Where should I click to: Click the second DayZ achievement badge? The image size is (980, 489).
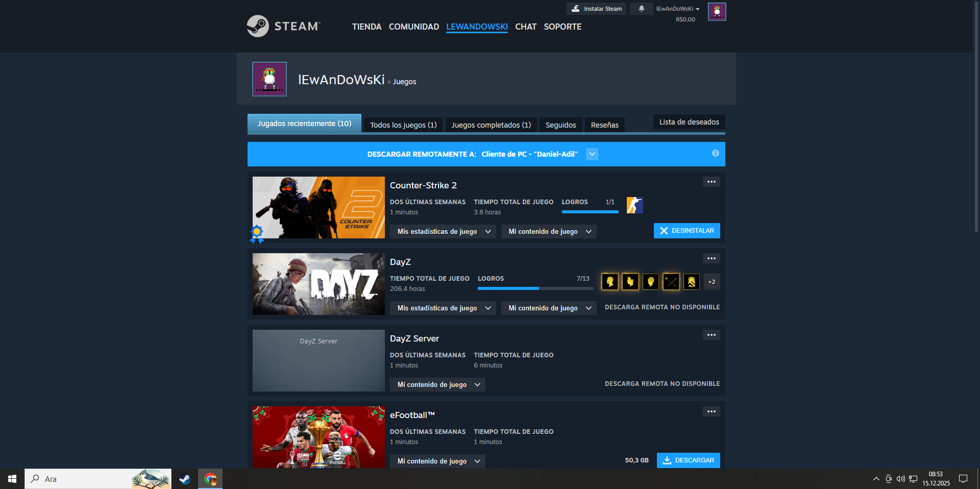[630, 282]
